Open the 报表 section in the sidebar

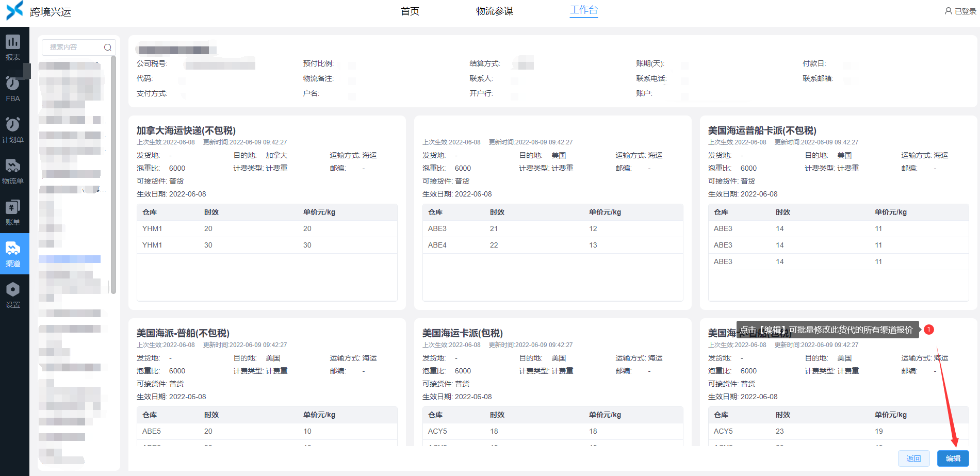coord(13,47)
